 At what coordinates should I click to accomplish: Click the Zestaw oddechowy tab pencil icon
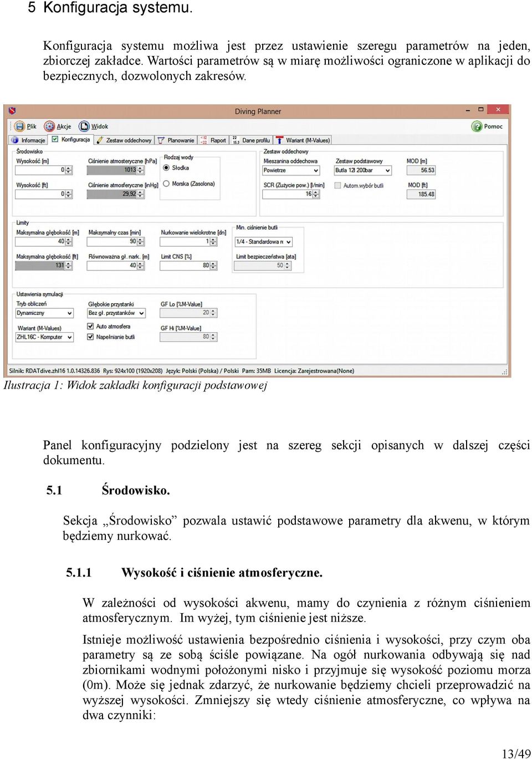tap(100, 140)
